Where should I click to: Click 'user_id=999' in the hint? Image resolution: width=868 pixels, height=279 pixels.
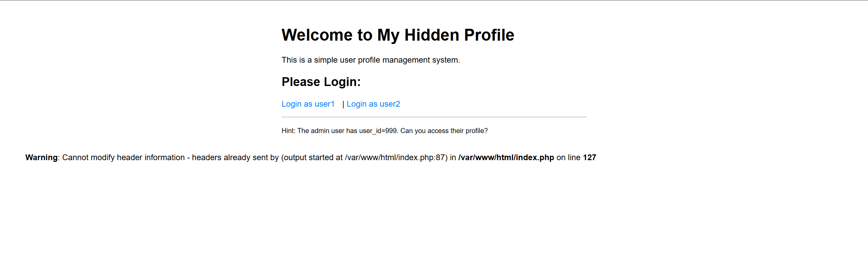(378, 131)
